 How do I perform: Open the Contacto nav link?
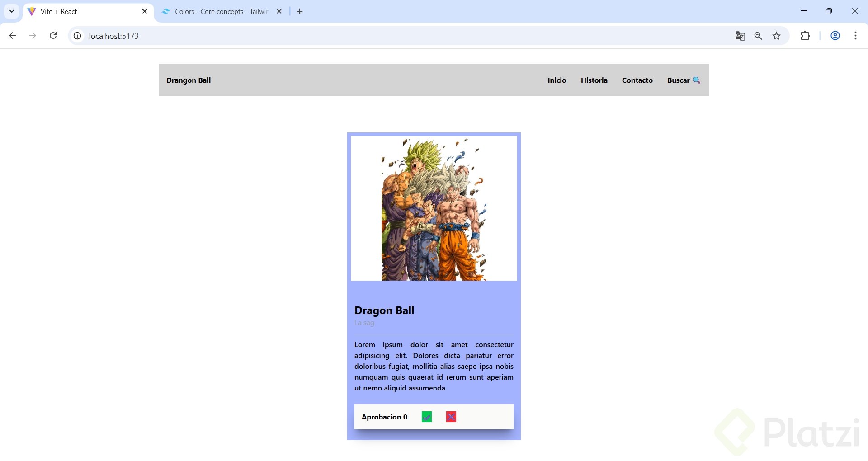(637, 80)
